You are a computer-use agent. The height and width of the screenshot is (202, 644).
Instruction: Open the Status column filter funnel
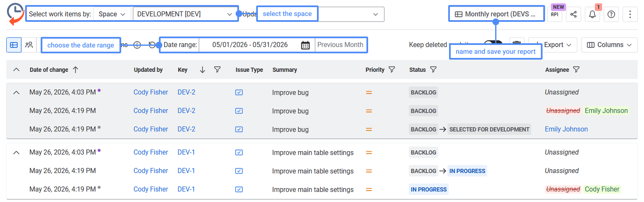point(433,70)
